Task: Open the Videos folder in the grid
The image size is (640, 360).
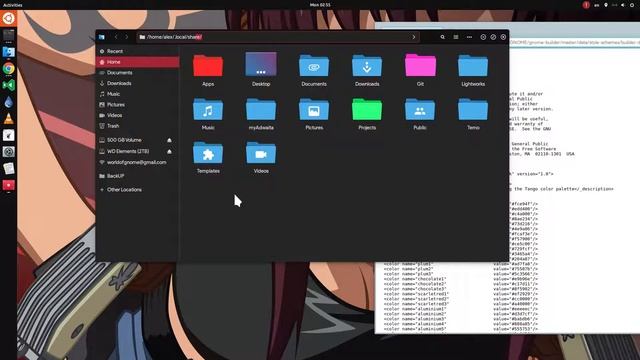Action: [x=261, y=153]
